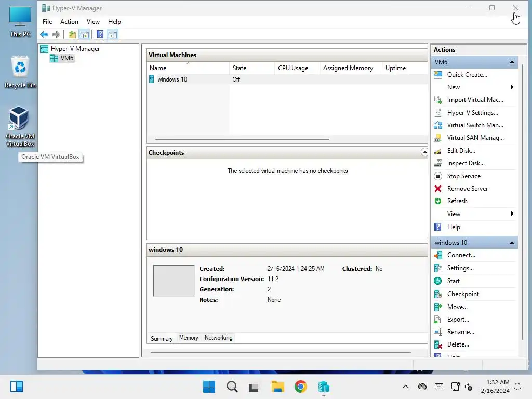Open the View menu
Viewport: 532px width, 399px height.
point(93,22)
